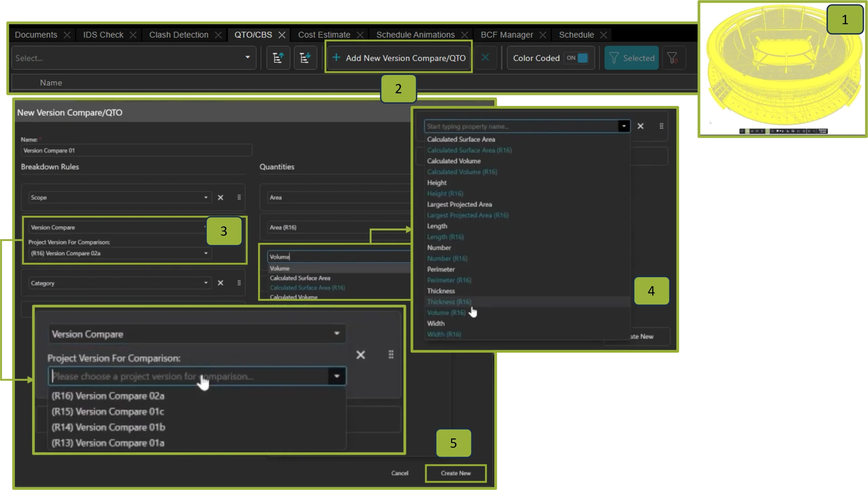Select Thickness (R16) from property list
The height and width of the screenshot is (490, 868).
click(x=449, y=301)
